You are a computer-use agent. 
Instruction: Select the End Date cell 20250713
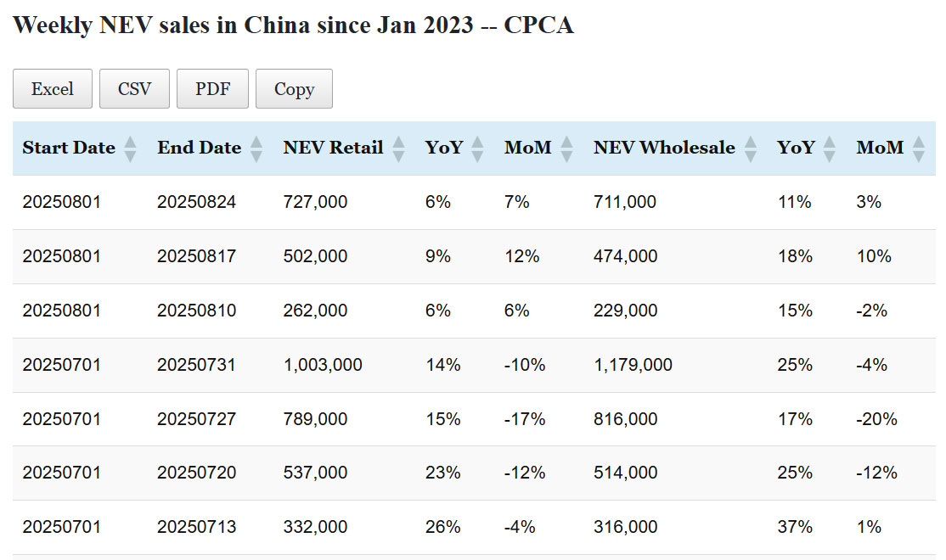coord(196,527)
